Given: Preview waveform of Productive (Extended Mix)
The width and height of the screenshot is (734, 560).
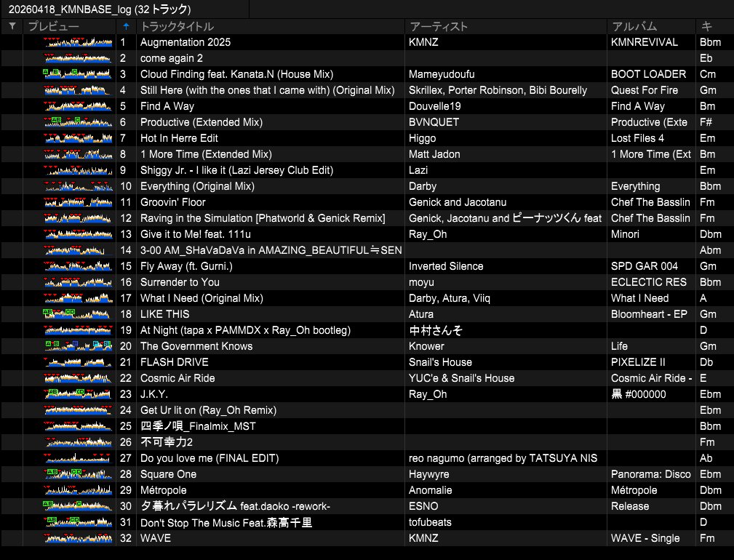Looking at the screenshot, I should pyautogui.click(x=78, y=122).
